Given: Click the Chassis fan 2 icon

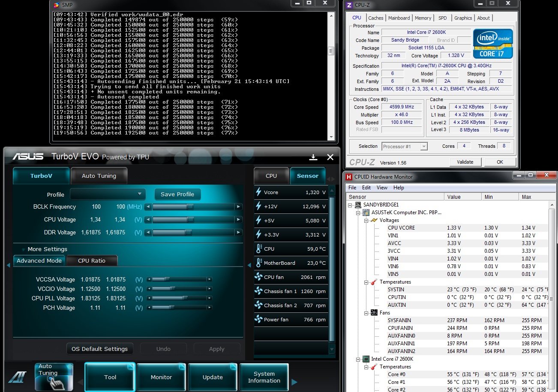Looking at the screenshot, I should point(258,305).
